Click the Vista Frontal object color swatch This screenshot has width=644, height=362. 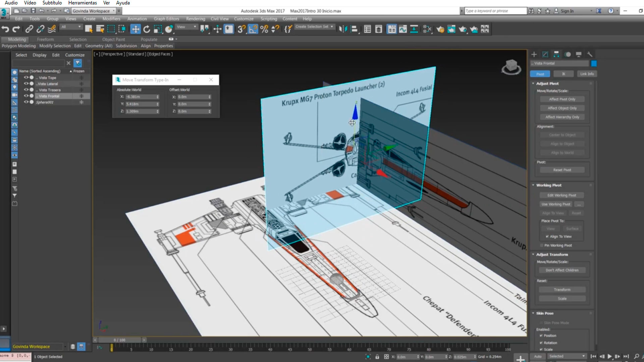pos(594,63)
